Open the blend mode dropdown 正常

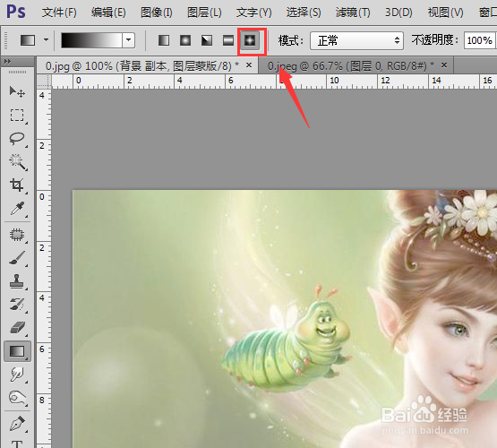(x=356, y=40)
